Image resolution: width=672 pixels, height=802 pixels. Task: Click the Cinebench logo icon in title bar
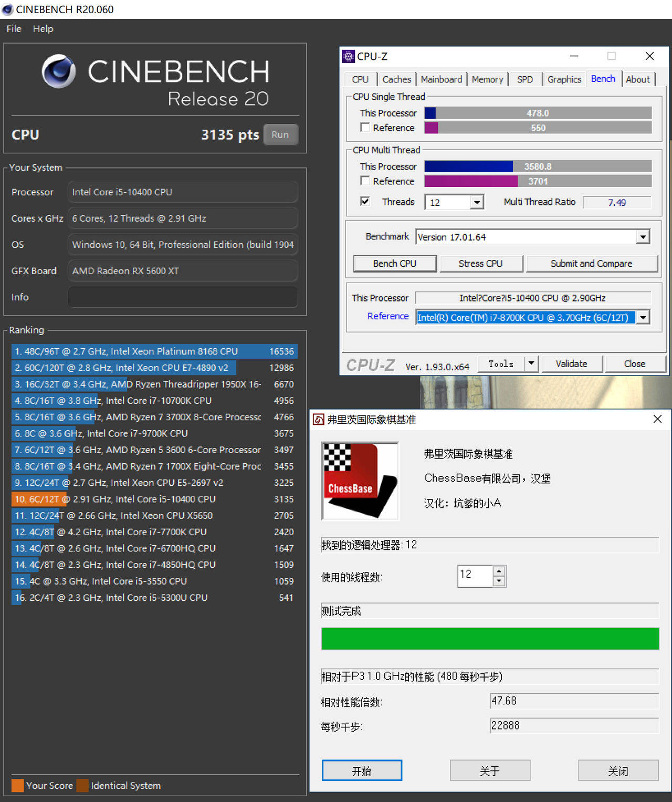7,9
